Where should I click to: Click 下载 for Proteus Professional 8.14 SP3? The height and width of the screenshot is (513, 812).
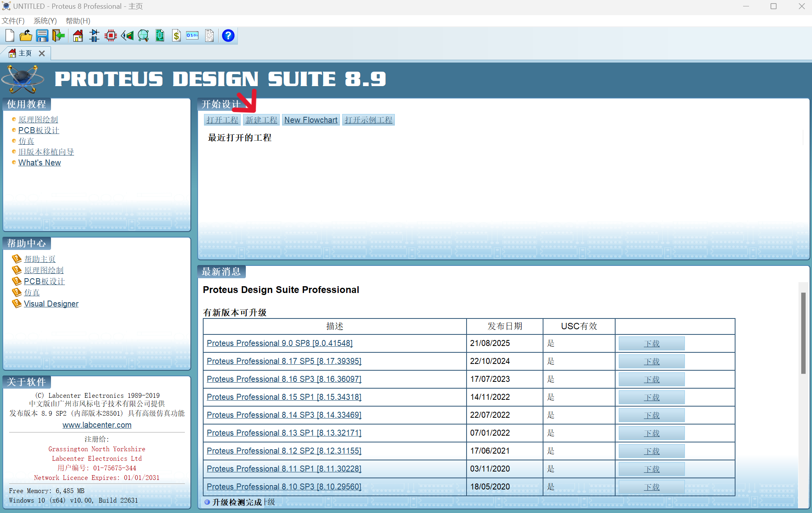pos(651,415)
